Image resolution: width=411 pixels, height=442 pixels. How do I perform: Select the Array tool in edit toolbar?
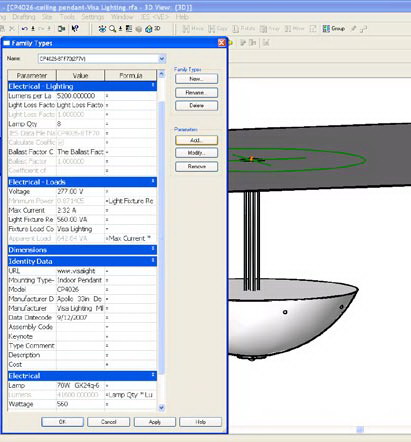[x=270, y=29]
